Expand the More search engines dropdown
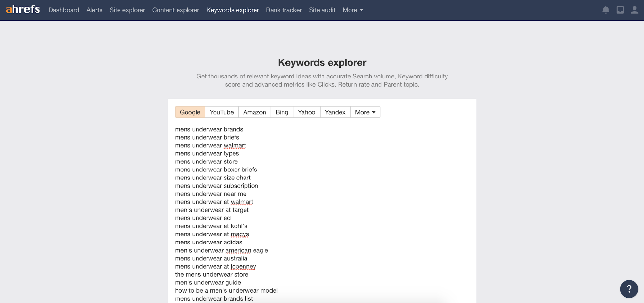The height and width of the screenshot is (303, 644). click(365, 112)
